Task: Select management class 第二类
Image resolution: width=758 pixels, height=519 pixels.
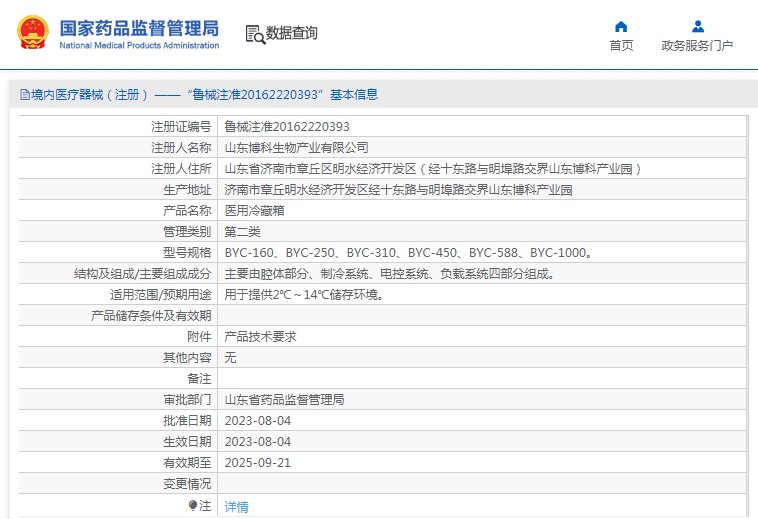Action: (x=242, y=232)
